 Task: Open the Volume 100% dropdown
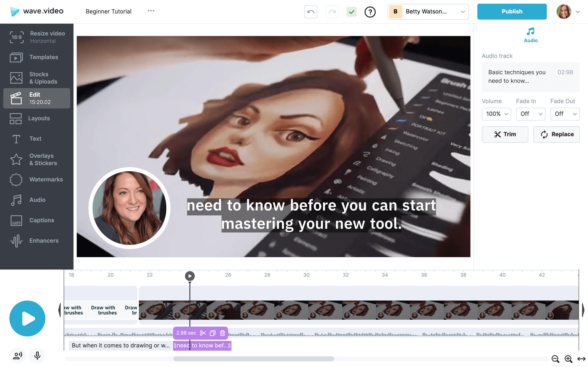(496, 114)
